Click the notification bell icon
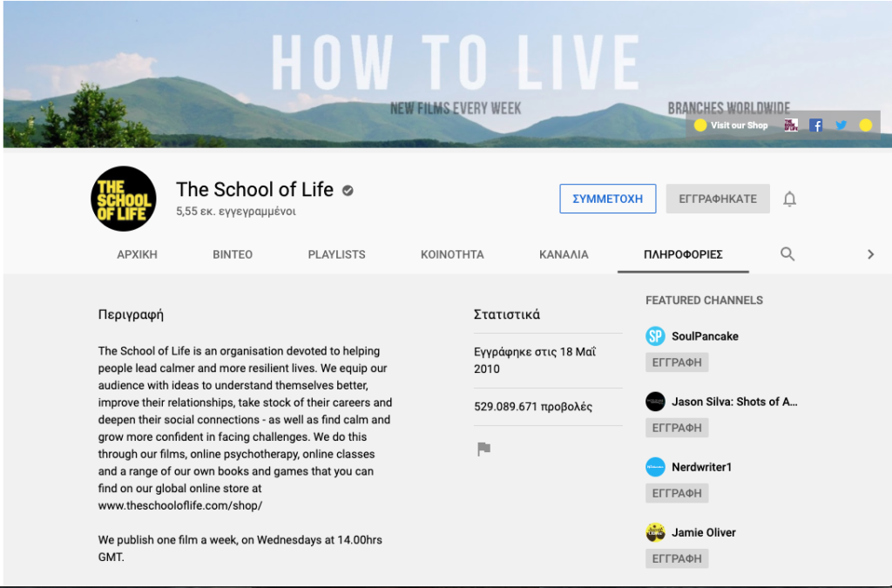892x588 pixels. coord(789,199)
